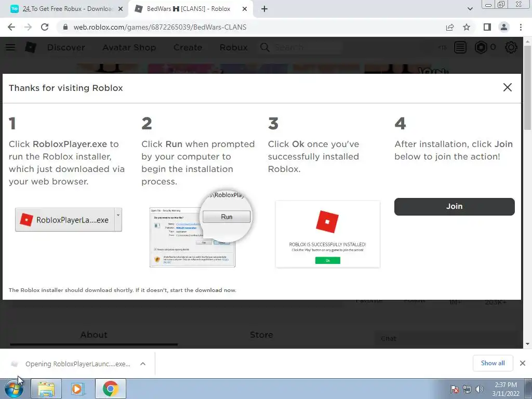
Task: Reload the current page
Action: tap(45, 27)
